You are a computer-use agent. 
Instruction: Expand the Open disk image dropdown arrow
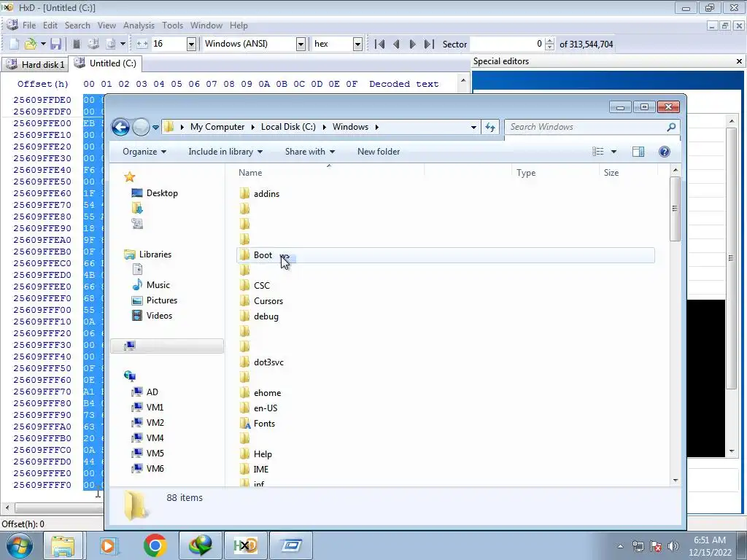(123, 44)
